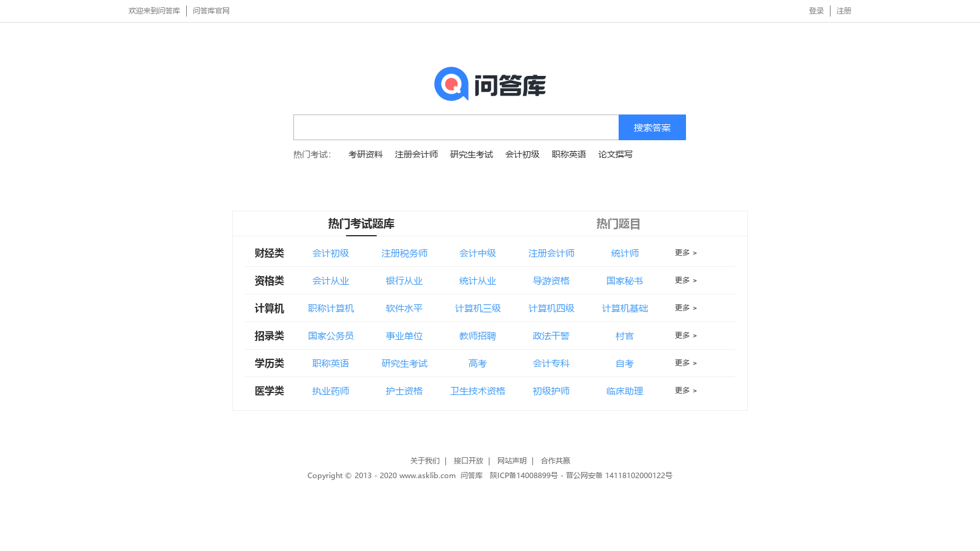This screenshot has height=551, width=980.
Task: Select 考研资料 hot exam link
Action: pyautogui.click(x=366, y=154)
